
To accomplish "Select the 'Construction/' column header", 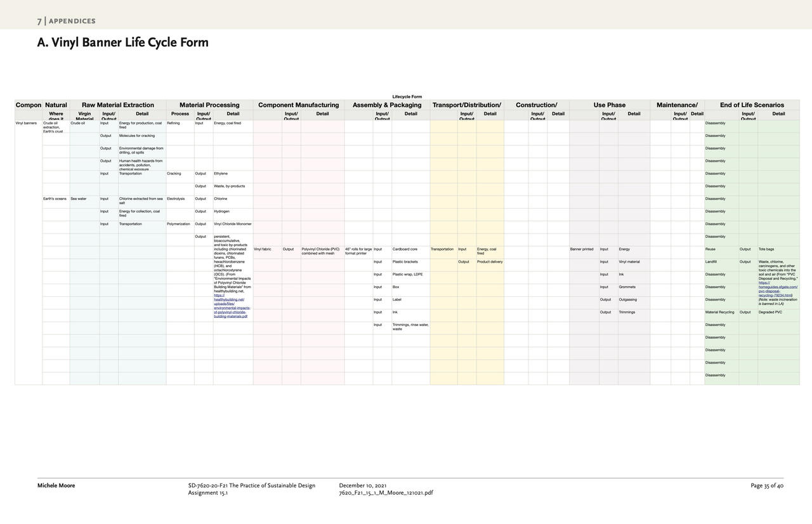I will [537, 105].
